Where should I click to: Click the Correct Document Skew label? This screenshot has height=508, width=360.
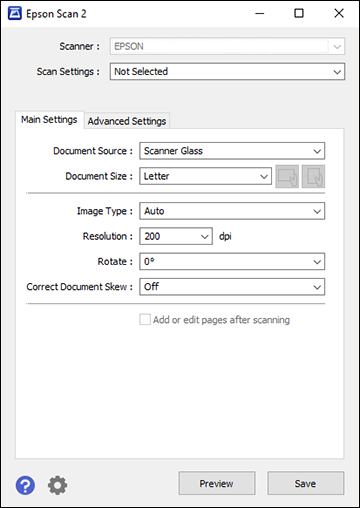click(x=80, y=287)
